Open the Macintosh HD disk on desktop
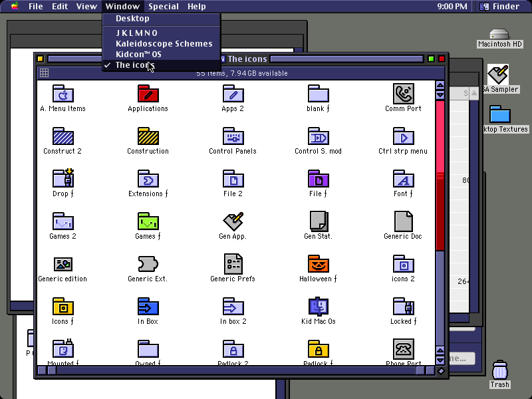This screenshot has width=532, height=399. pos(499,34)
